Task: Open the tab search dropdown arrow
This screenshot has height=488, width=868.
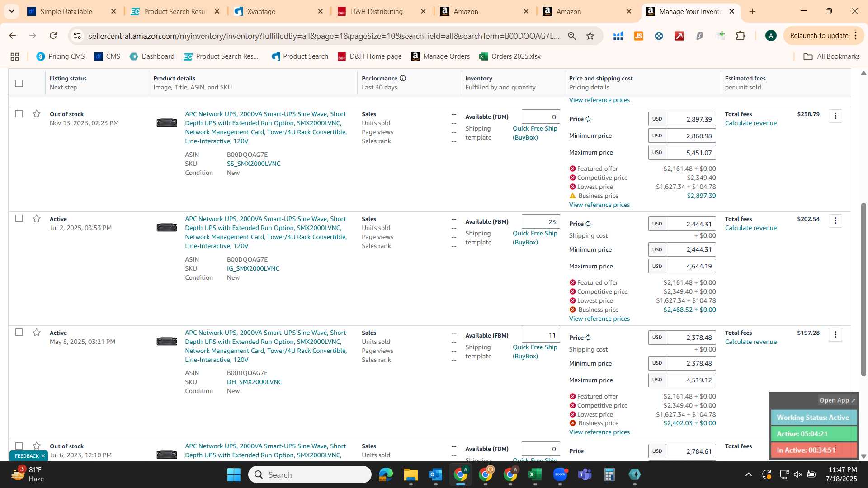Action: click(11, 11)
